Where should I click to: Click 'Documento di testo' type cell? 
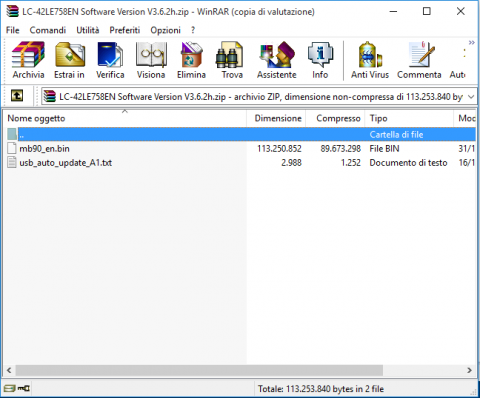(x=408, y=163)
